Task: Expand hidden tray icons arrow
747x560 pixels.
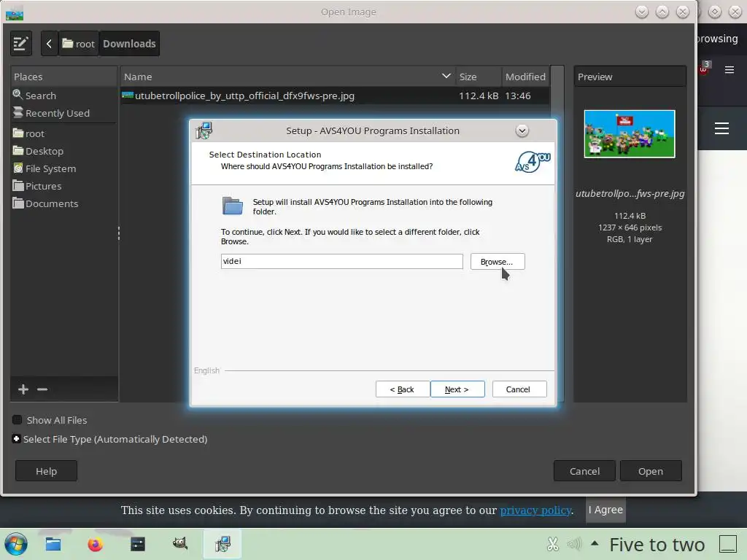Action: point(595,542)
